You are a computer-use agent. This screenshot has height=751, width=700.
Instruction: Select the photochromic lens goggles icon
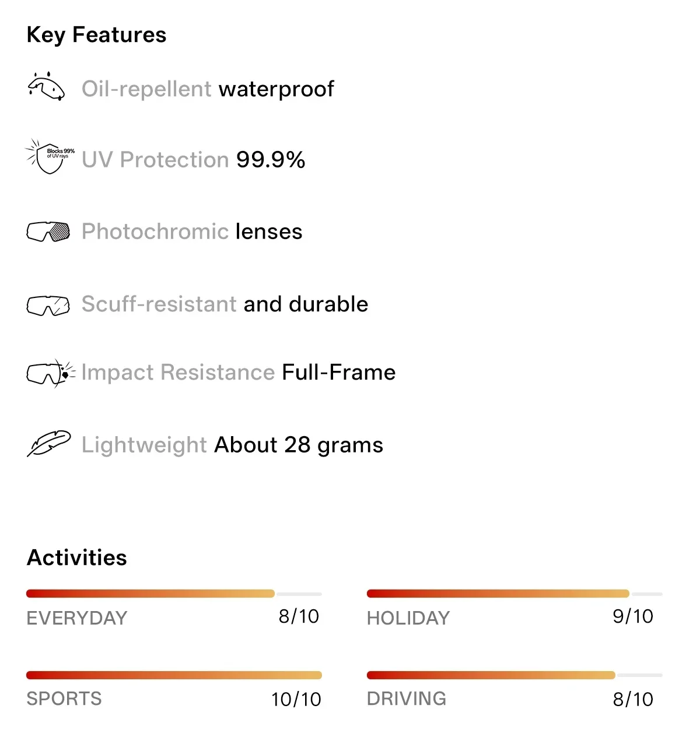48,231
